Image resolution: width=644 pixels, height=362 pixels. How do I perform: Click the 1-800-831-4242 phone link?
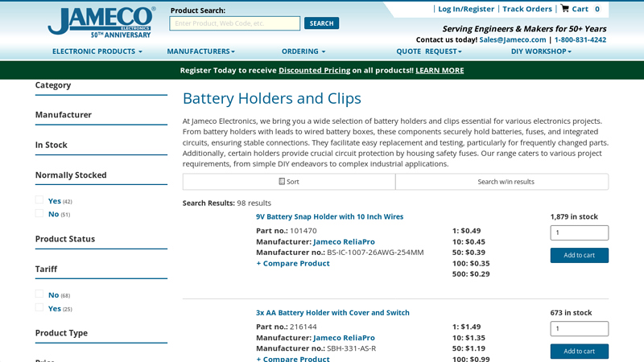[580, 39]
